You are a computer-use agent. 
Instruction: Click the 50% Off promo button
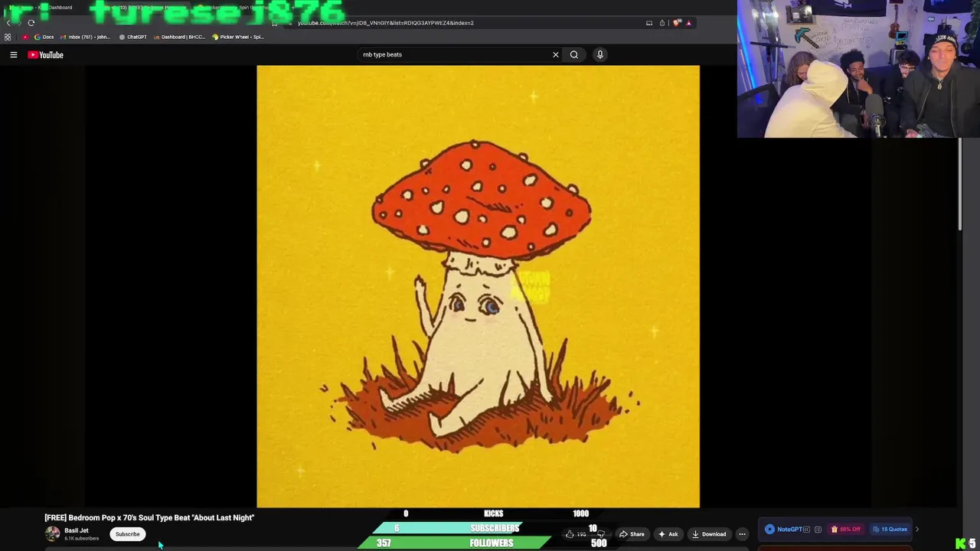pyautogui.click(x=846, y=529)
